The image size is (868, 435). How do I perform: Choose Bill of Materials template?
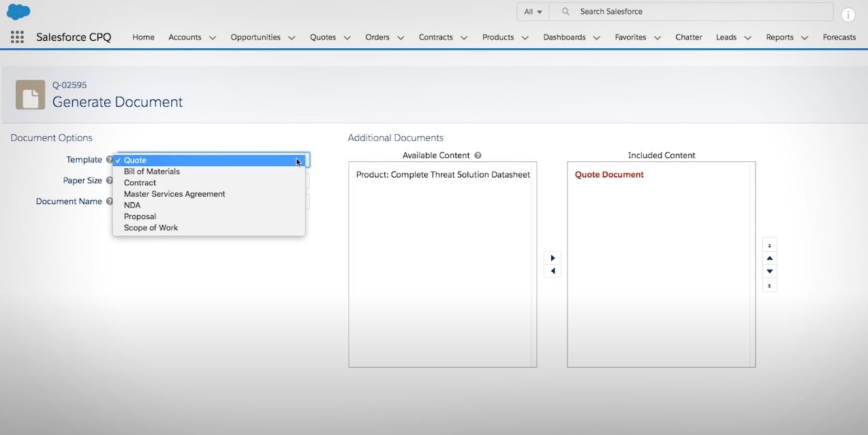point(208,172)
